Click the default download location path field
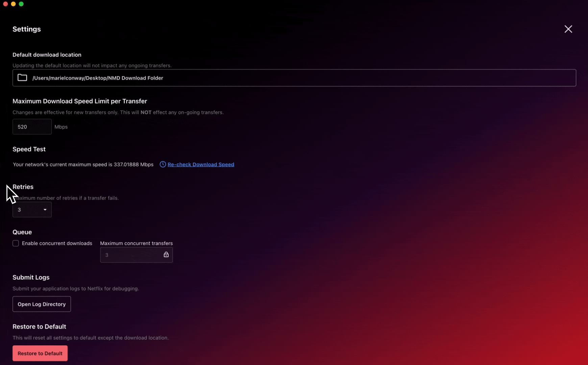 click(294, 78)
